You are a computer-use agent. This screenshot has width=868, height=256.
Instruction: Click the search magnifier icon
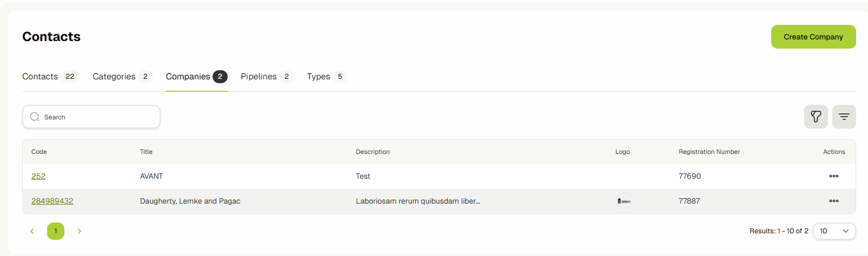tap(35, 117)
